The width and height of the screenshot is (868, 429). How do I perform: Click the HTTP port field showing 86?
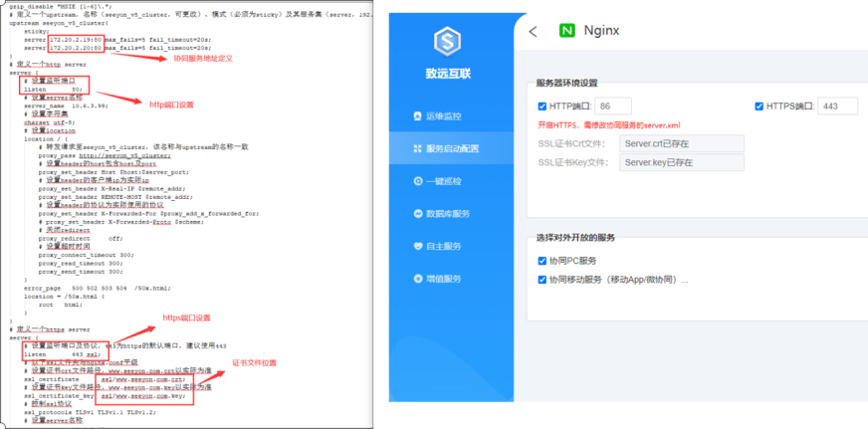[x=613, y=107]
